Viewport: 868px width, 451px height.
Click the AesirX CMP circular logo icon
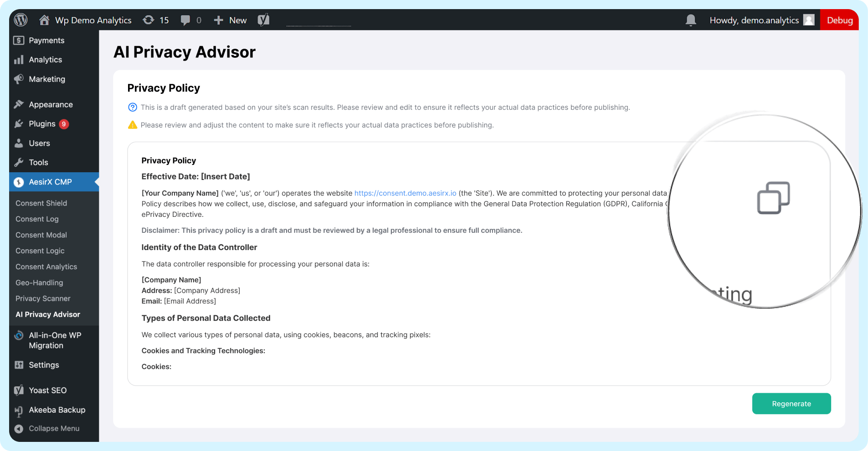click(x=19, y=182)
